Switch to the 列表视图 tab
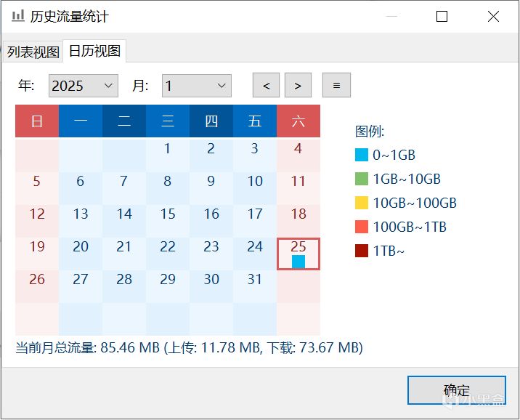The image size is (520, 420). coord(33,52)
